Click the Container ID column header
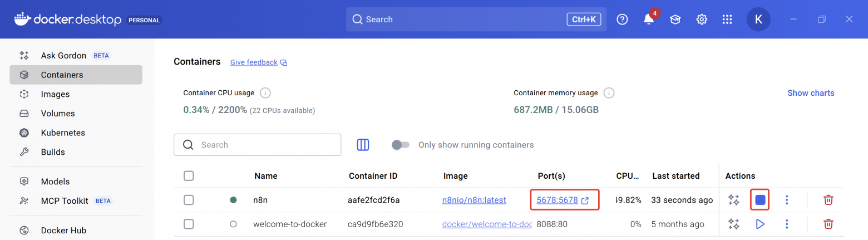The image size is (868, 240). 373,176
